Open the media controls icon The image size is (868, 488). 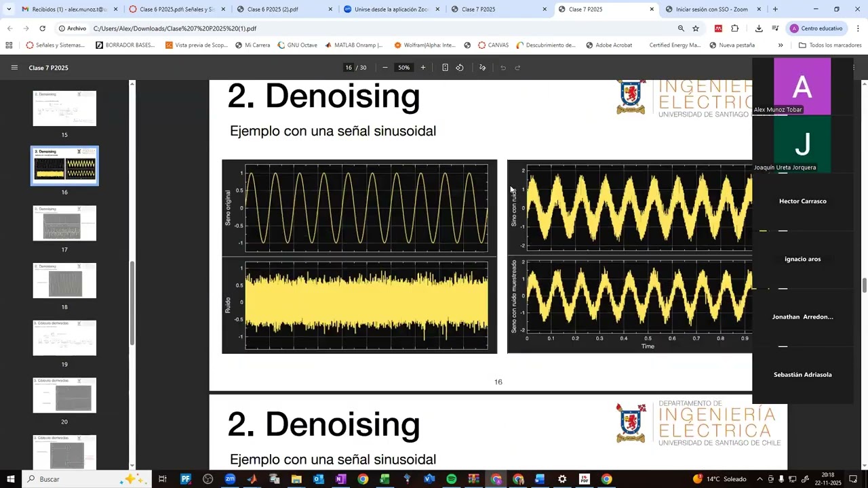click(775, 28)
